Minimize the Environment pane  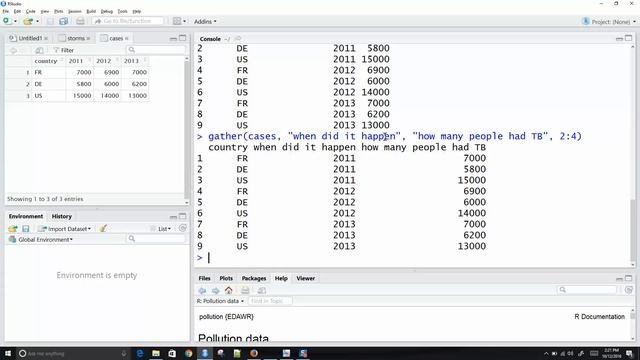(173, 216)
